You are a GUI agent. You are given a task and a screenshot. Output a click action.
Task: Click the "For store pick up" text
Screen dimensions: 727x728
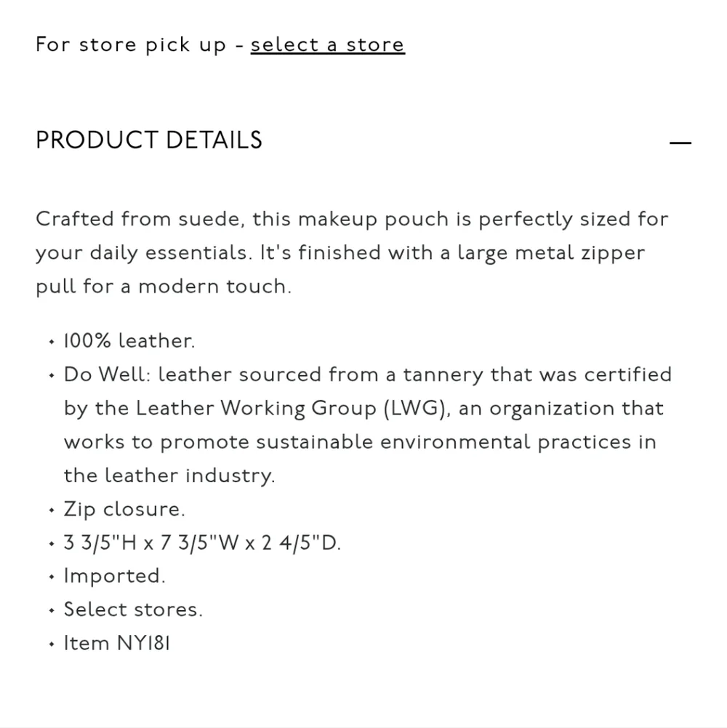tap(131, 45)
